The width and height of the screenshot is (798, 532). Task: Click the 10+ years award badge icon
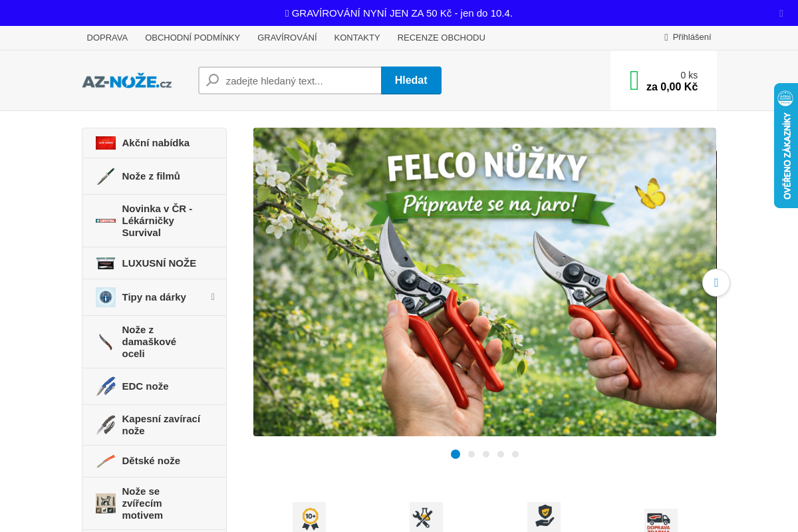[309, 517]
